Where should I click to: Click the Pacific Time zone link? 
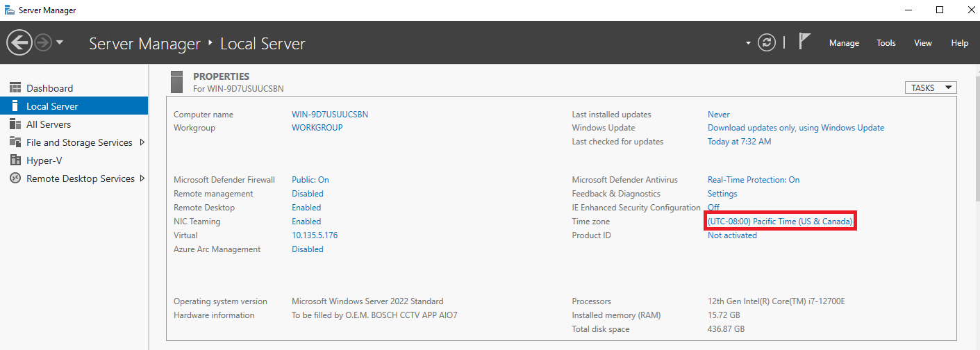click(x=779, y=222)
